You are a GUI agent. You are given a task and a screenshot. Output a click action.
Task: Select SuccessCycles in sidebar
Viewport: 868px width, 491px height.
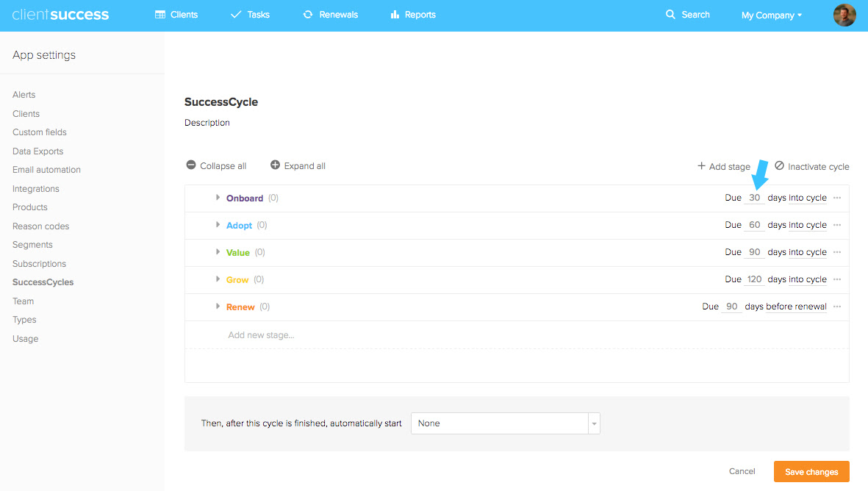43,282
